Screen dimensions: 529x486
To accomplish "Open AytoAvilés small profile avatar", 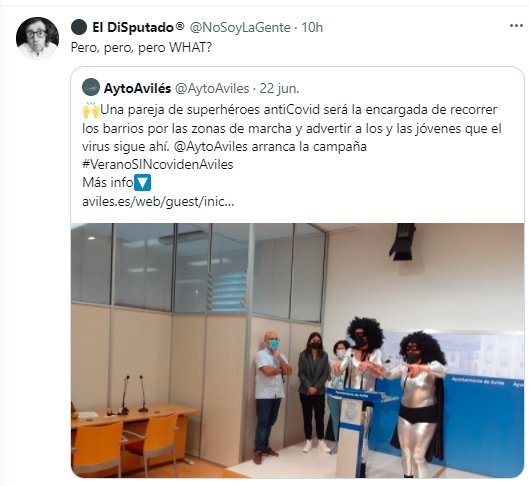I will pos(91,87).
